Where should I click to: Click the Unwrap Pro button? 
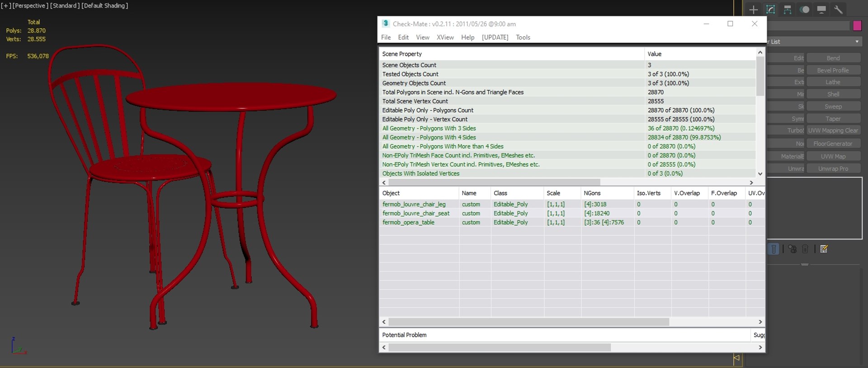point(833,168)
